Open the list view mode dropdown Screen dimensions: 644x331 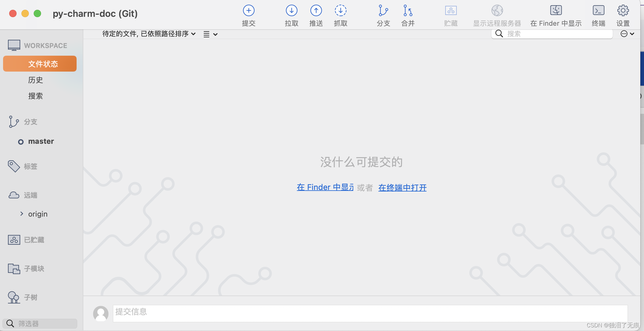[x=210, y=34]
